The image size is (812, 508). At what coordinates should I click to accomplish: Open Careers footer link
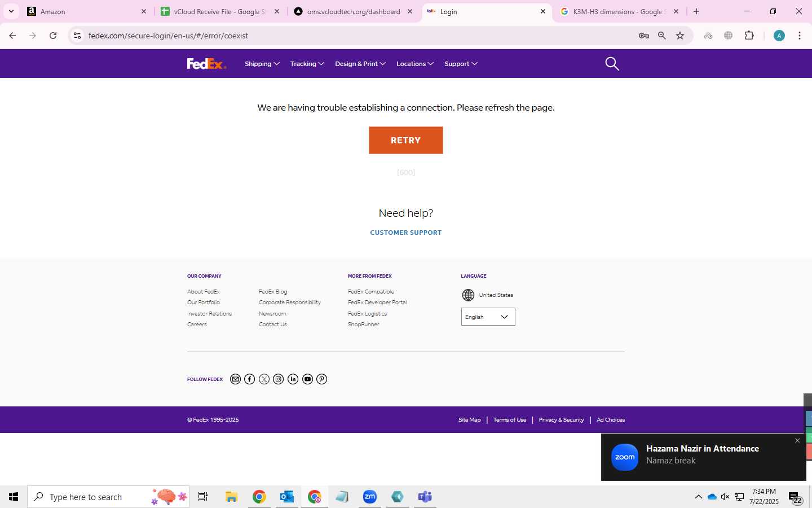coord(197,325)
